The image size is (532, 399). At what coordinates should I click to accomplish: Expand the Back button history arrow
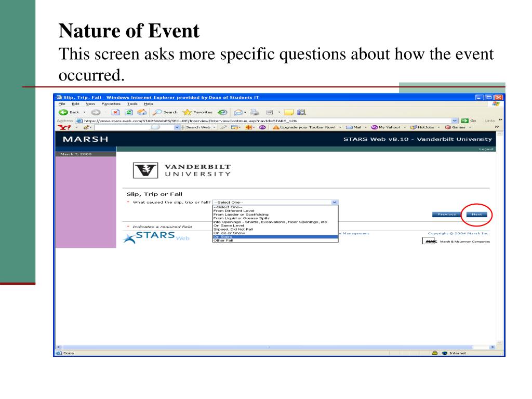coord(84,112)
